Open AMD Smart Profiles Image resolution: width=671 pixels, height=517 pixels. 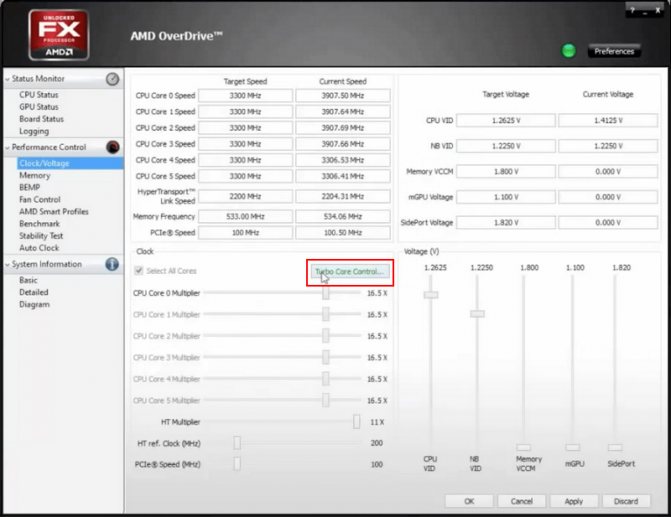pos(53,211)
